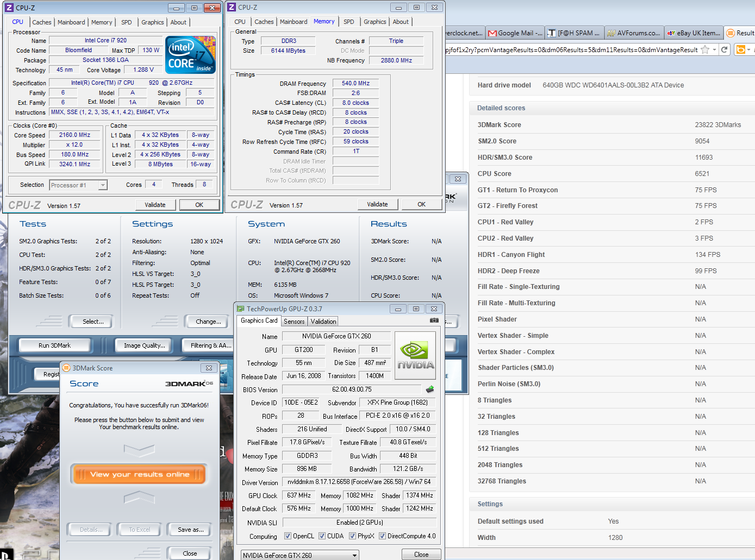Click the Google Mail tab envelope favicon
This screenshot has width=755, height=560.
[x=492, y=33]
